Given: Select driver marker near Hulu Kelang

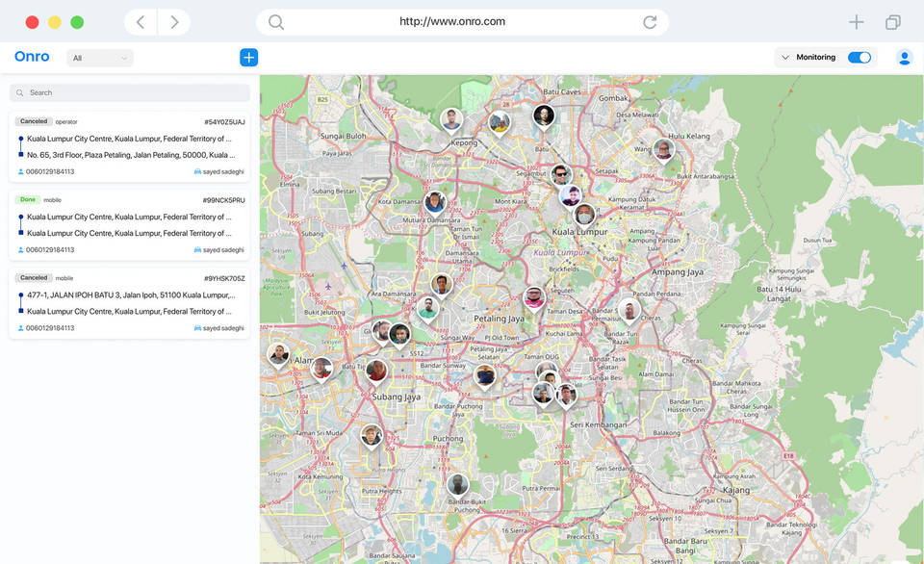Looking at the screenshot, I should (663, 150).
